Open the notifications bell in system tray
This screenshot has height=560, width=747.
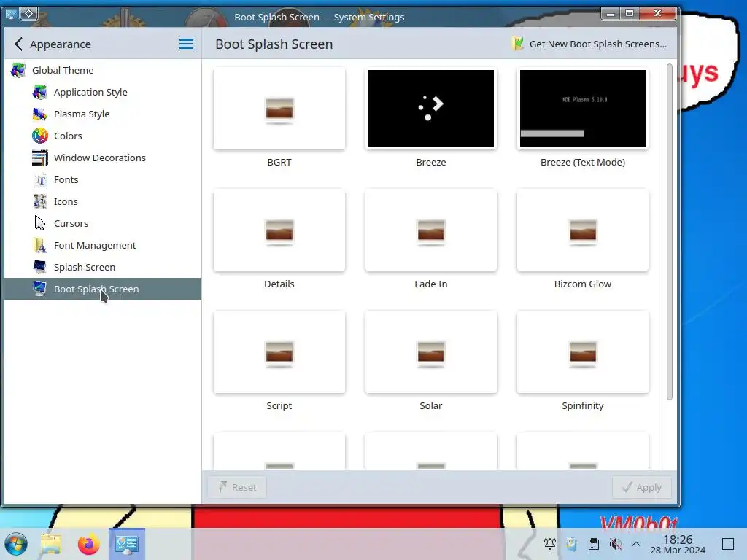coord(550,544)
